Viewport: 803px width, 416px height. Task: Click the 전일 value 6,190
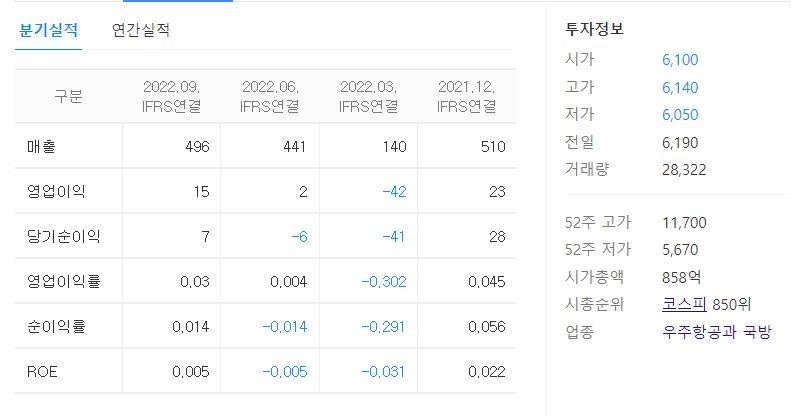click(x=680, y=142)
